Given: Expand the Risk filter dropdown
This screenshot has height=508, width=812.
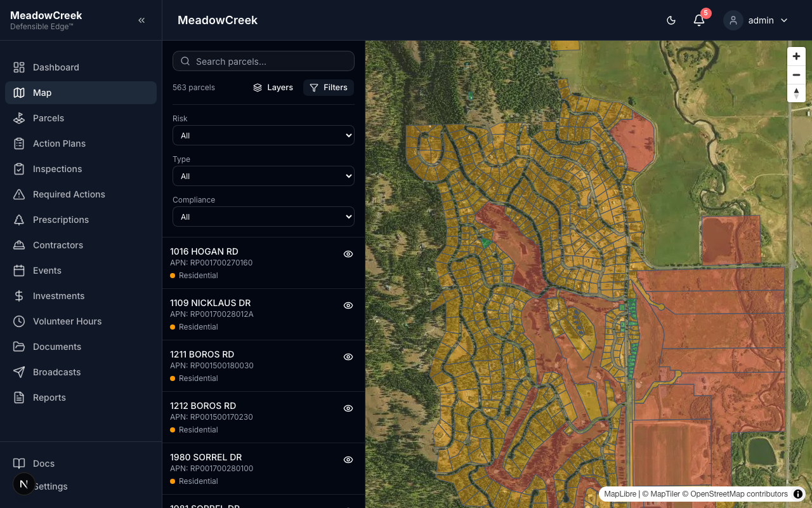Looking at the screenshot, I should pos(263,135).
